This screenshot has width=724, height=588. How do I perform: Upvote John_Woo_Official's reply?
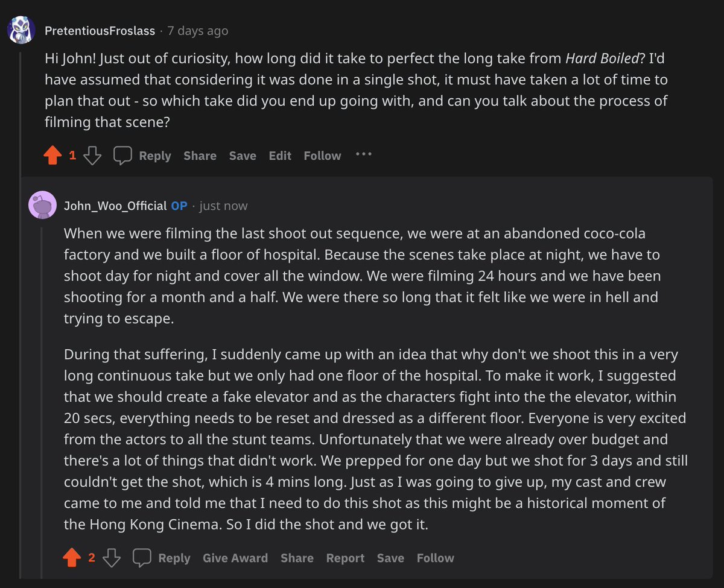pos(72,558)
